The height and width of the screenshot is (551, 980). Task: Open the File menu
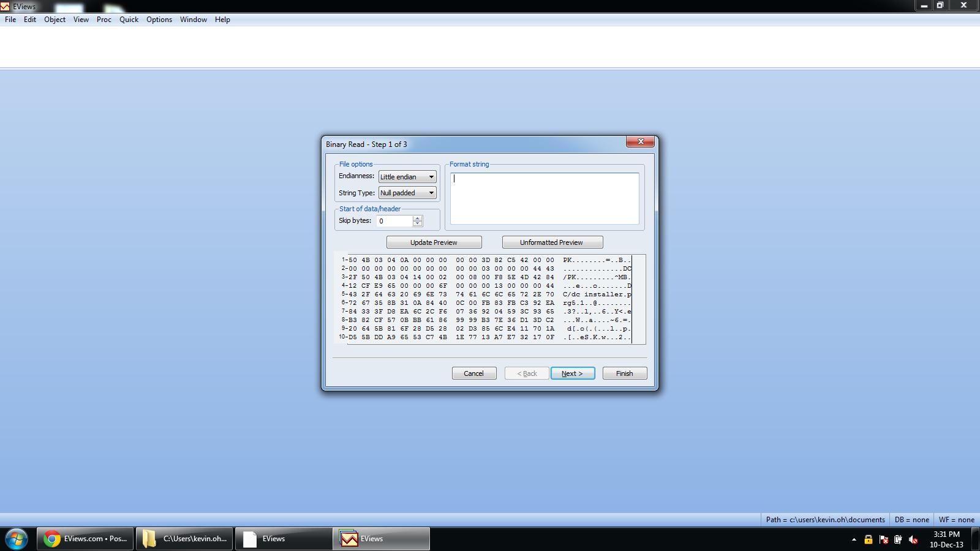coord(10,20)
